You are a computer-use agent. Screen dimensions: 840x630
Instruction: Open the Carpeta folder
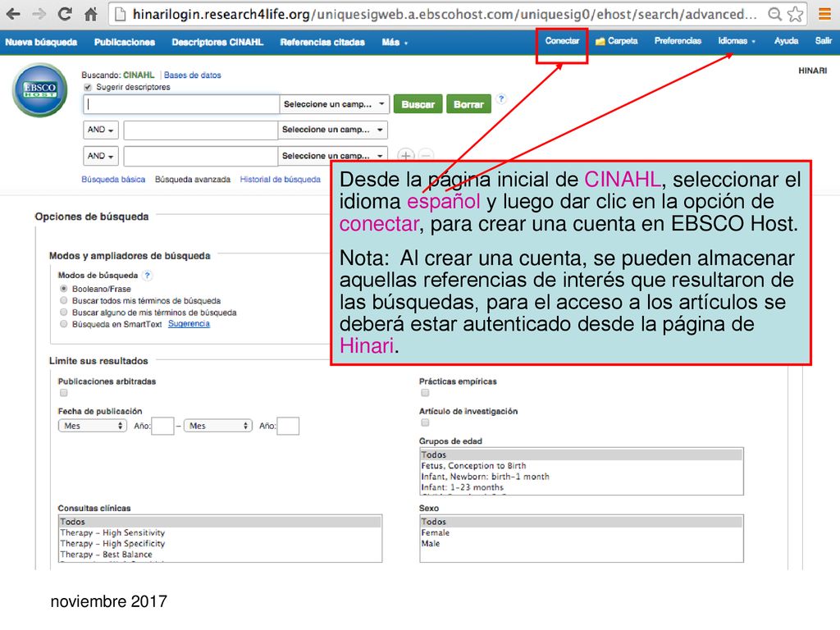(x=617, y=41)
